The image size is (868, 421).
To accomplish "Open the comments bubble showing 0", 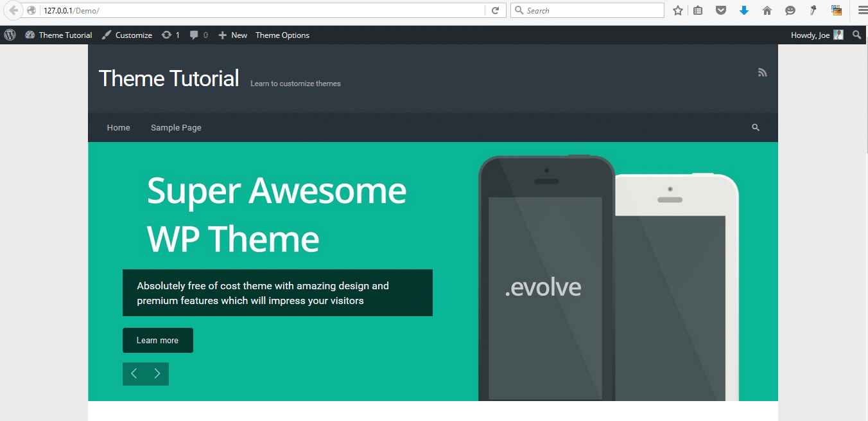I will click(198, 35).
